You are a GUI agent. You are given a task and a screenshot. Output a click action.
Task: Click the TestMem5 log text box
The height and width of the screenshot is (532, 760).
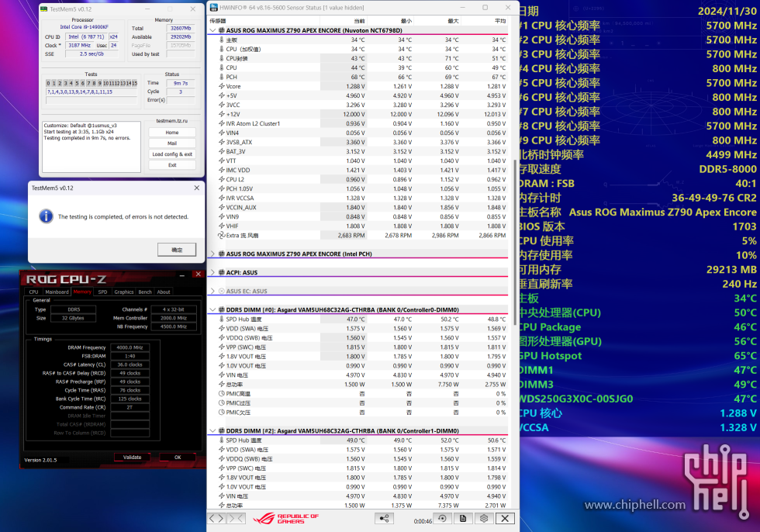tap(92, 147)
